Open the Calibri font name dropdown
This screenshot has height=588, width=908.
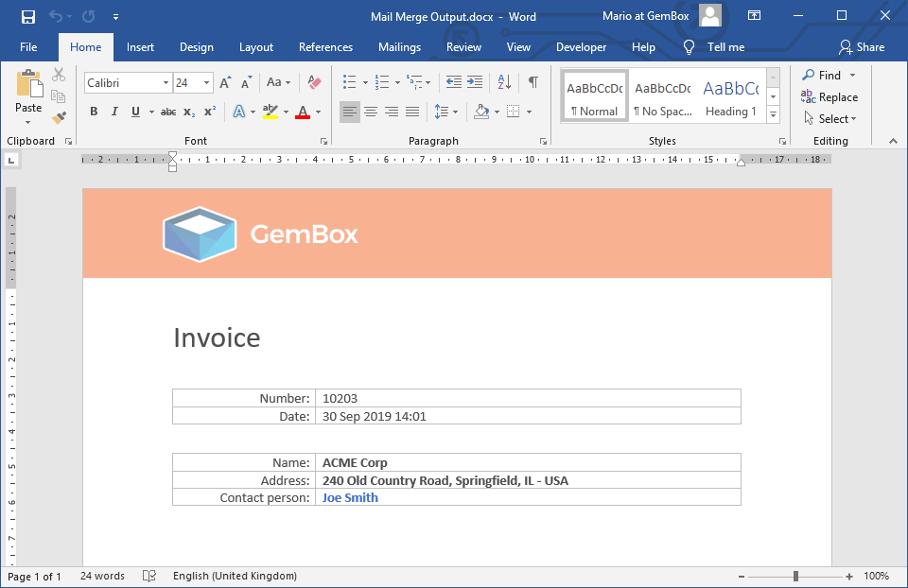point(166,83)
